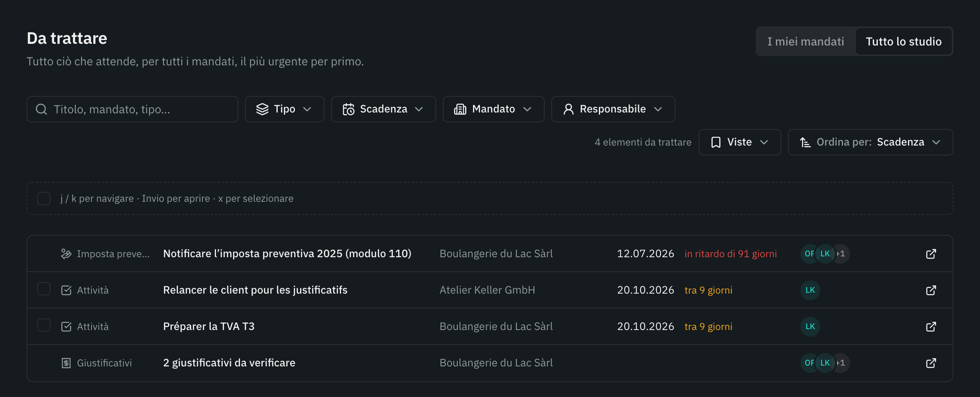Click the 'Imposta preve...' type label
This screenshot has height=397, width=980.
(x=113, y=254)
